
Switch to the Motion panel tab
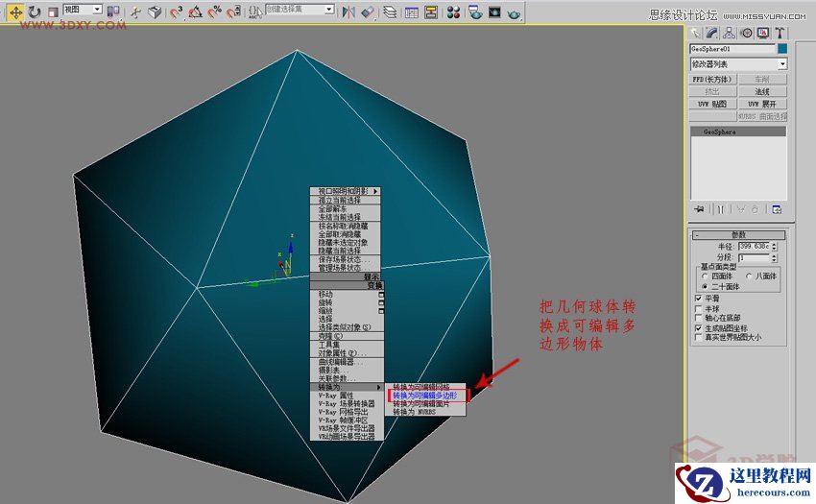746,34
